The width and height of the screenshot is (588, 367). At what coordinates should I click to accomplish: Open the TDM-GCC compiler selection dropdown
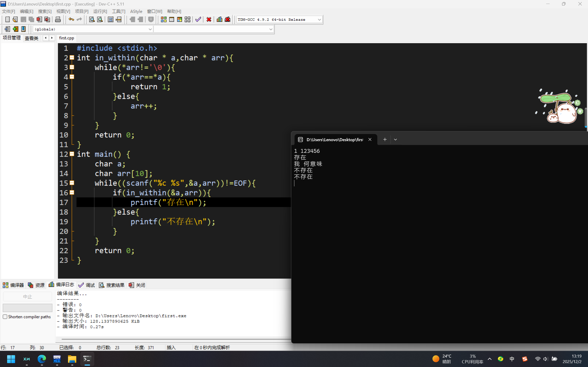(x=319, y=20)
